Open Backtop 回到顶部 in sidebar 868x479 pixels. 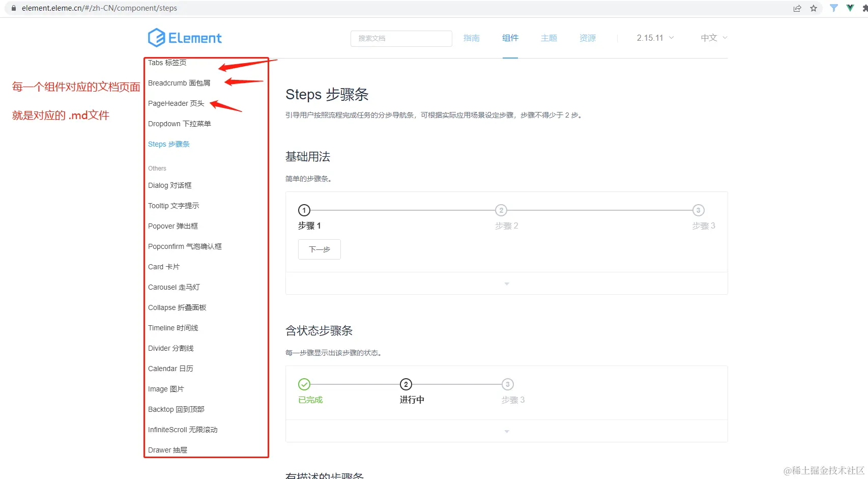[176, 409]
